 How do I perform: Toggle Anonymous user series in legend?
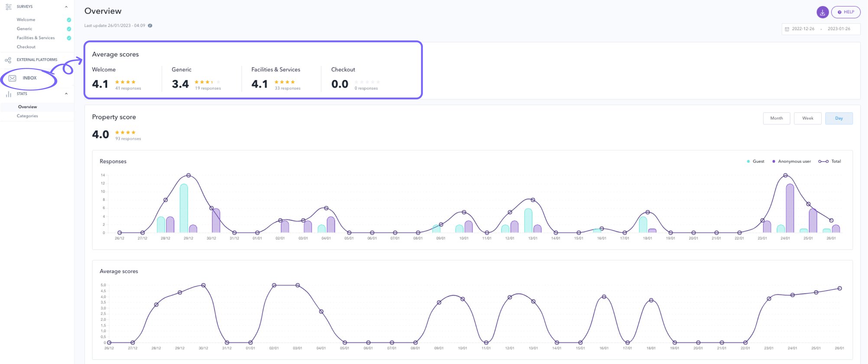coord(791,161)
